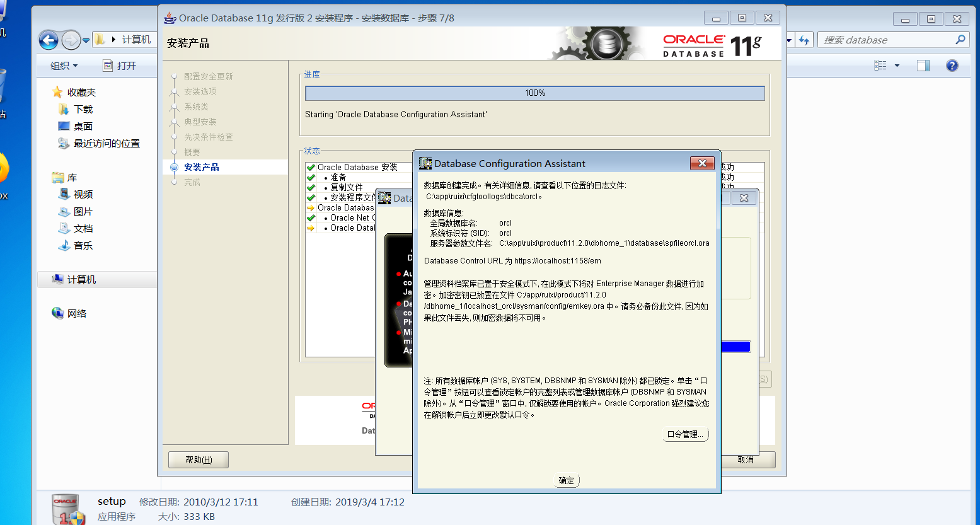980x525 pixels.
Task: Click the Oracle Net status row
Action: 352,217
